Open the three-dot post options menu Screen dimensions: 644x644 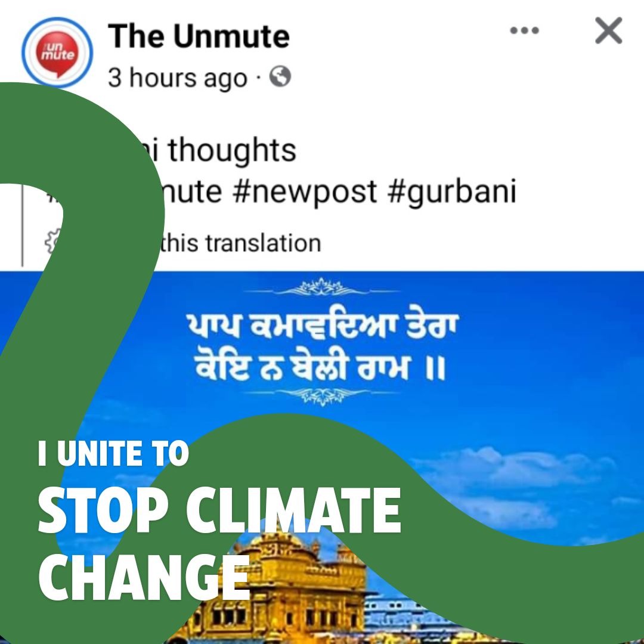coord(524,30)
